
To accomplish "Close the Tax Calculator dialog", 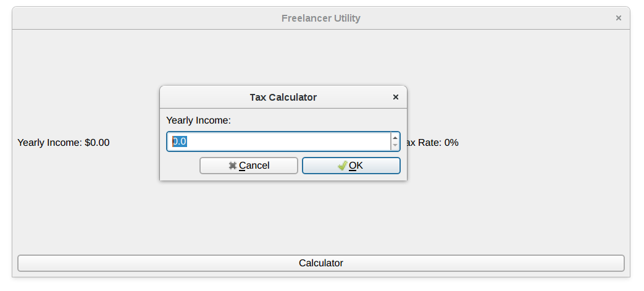I will (x=396, y=97).
